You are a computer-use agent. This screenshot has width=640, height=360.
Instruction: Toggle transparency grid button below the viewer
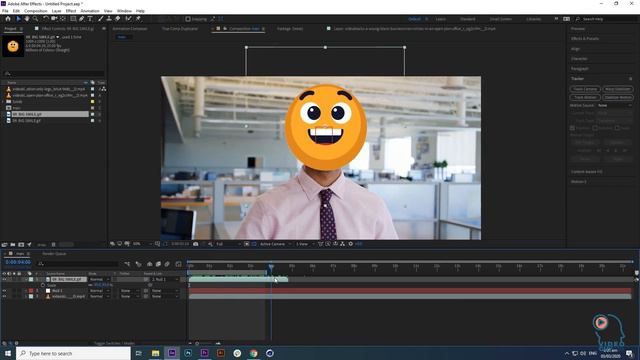pos(254,244)
